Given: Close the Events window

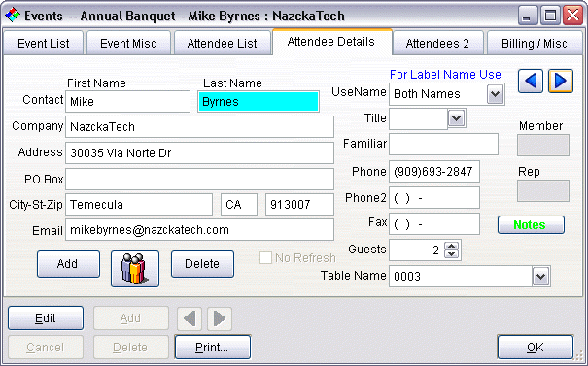Looking at the screenshot, I should [572, 16].
